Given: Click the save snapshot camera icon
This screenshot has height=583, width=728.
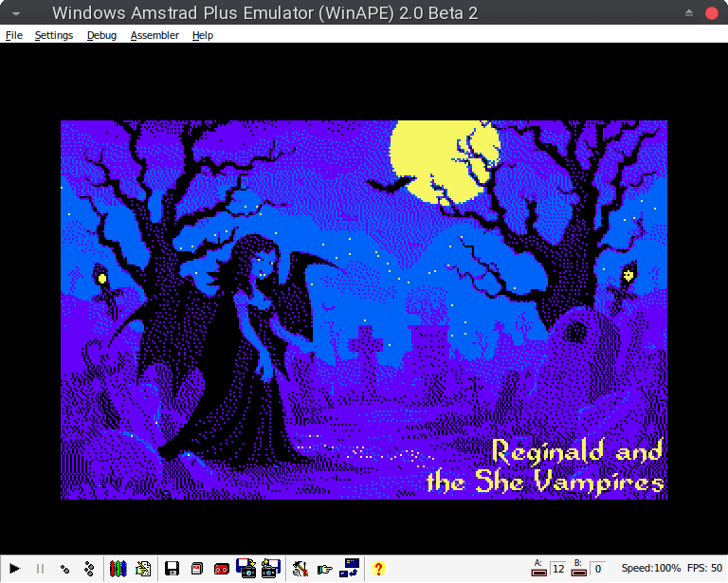Looking at the screenshot, I should (x=271, y=568).
